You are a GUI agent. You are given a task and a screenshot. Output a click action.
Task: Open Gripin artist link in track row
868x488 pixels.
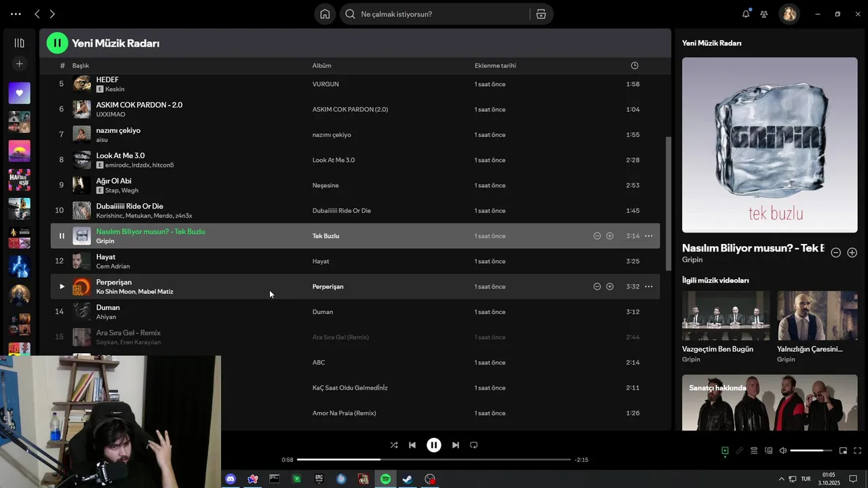(x=105, y=241)
